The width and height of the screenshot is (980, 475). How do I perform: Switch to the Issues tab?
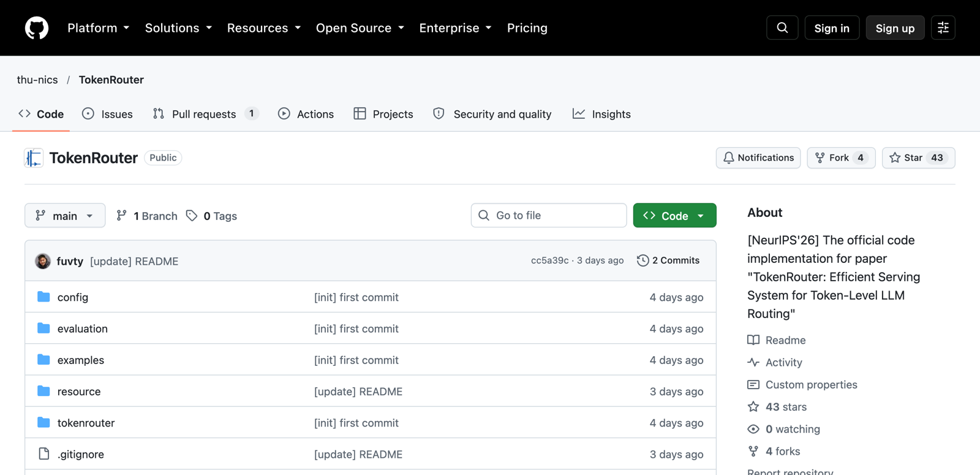tap(107, 114)
